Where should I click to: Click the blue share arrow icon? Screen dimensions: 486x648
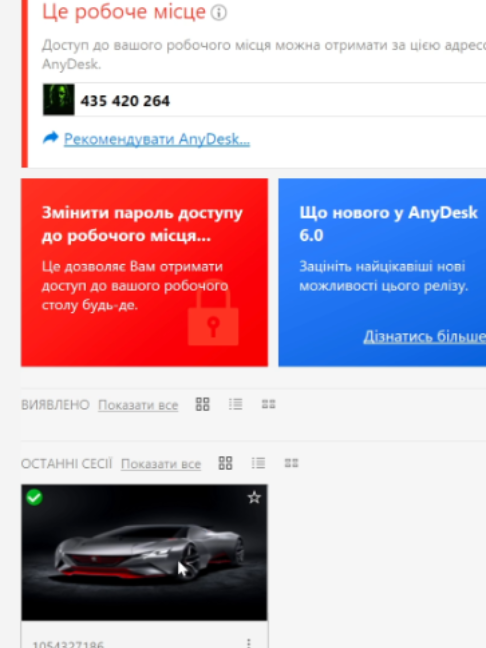pos(51,138)
